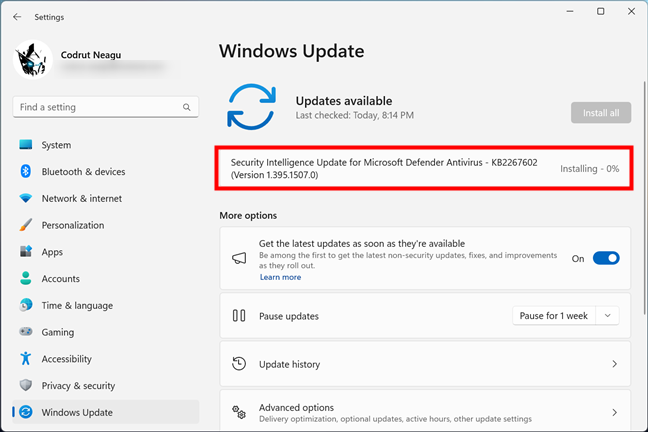Screen dimensions: 648x432
Task: Open Time & language settings page
Action: click(77, 306)
